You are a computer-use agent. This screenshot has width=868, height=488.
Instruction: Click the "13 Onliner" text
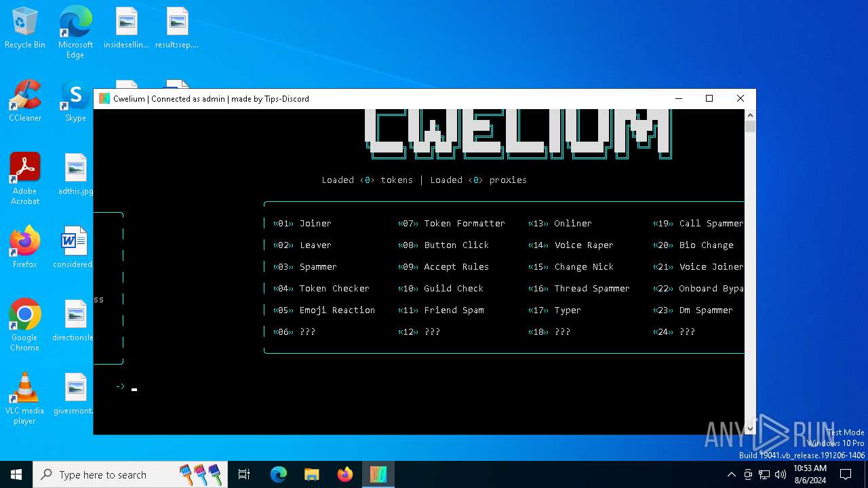coord(560,224)
